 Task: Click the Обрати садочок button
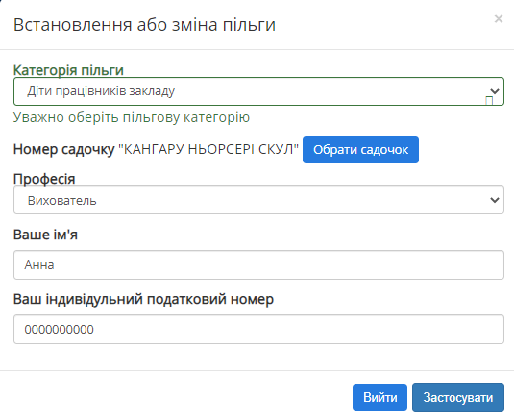[x=360, y=150]
